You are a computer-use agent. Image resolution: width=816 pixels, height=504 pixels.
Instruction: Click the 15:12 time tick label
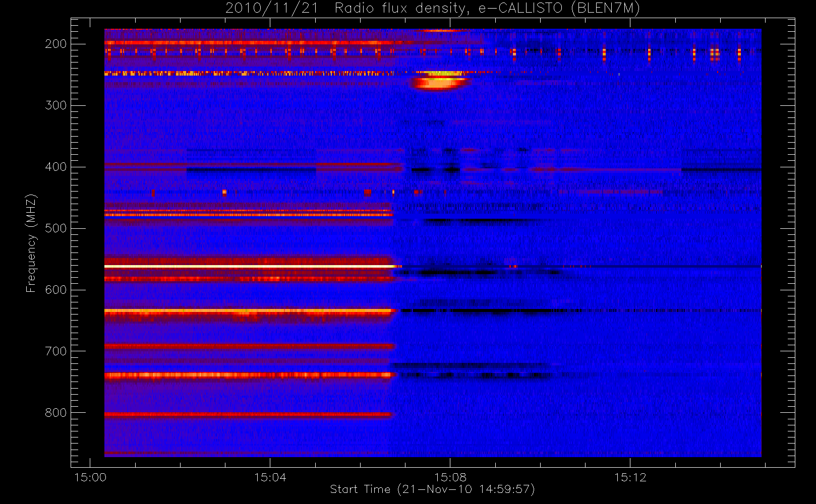point(630,477)
